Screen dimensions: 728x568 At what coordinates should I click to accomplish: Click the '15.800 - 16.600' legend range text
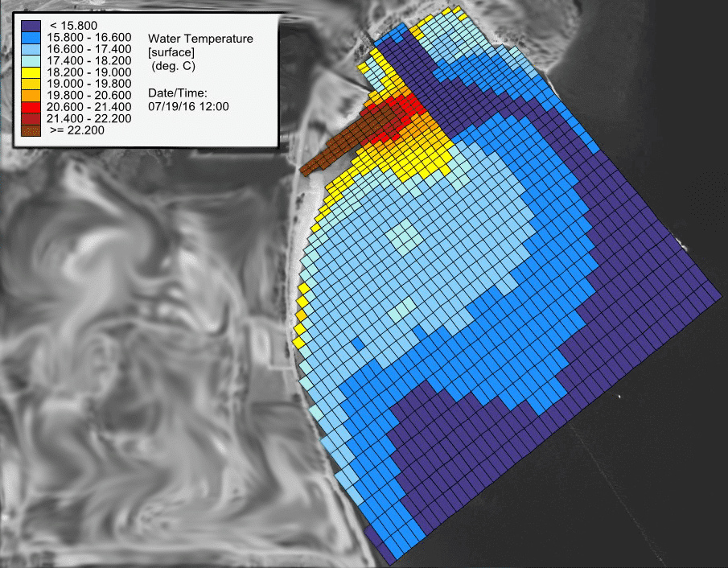tap(88, 38)
